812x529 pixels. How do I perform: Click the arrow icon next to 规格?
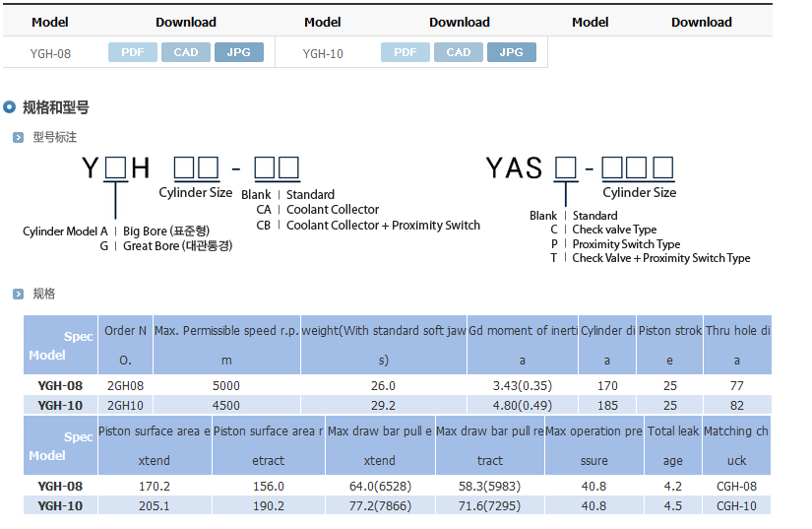[x=18, y=295]
